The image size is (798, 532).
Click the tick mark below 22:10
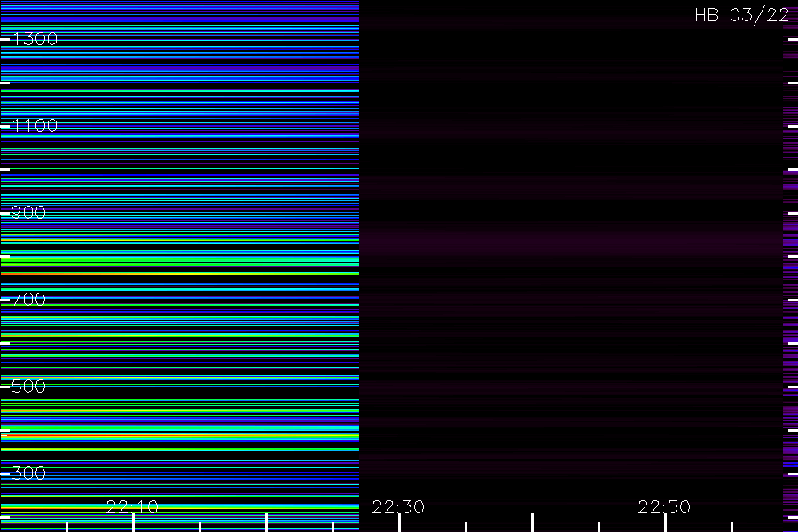pos(133,523)
